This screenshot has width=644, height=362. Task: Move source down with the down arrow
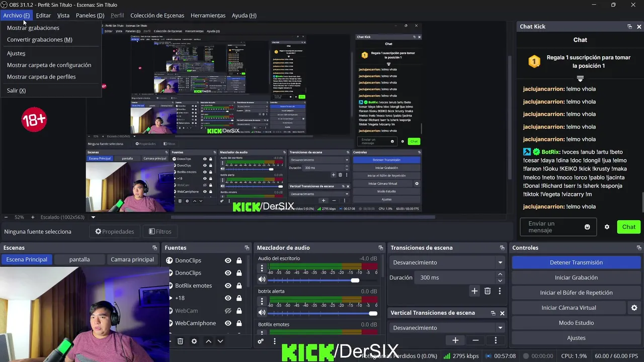pyautogui.click(x=220, y=341)
